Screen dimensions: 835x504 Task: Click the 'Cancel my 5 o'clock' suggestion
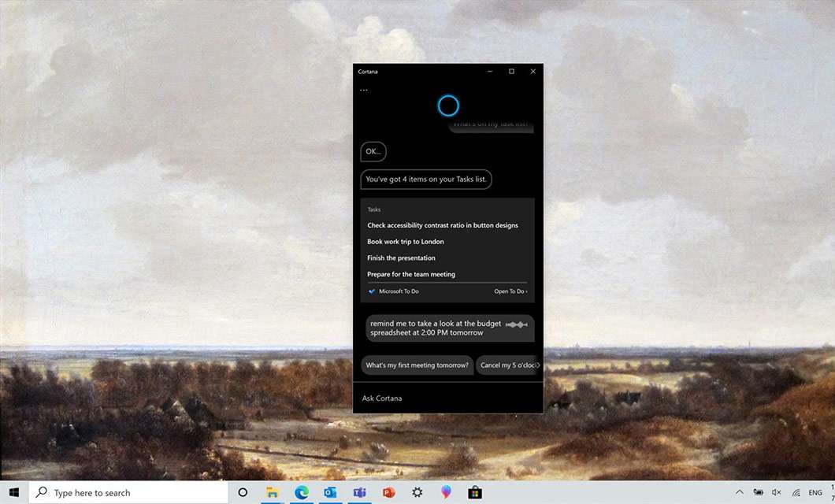pyautogui.click(x=507, y=365)
